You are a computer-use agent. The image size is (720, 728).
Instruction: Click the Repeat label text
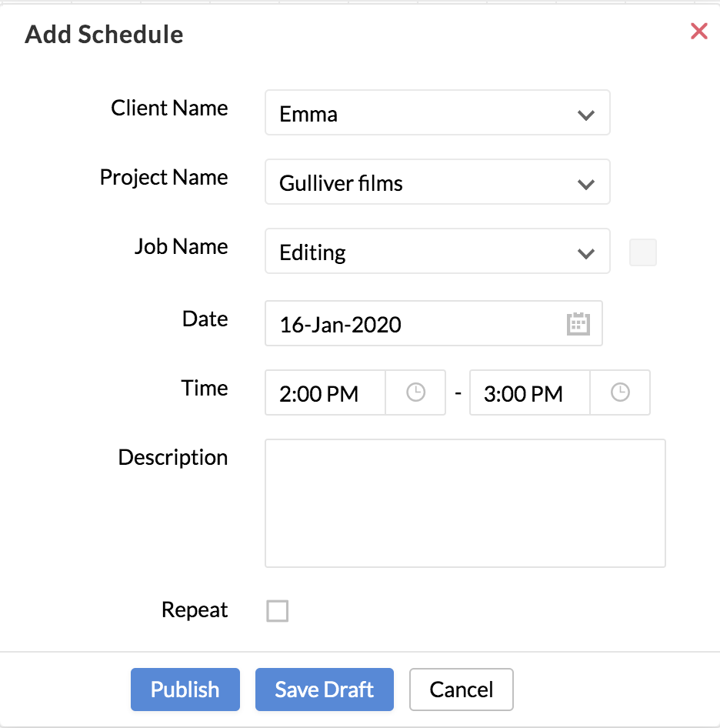195,610
